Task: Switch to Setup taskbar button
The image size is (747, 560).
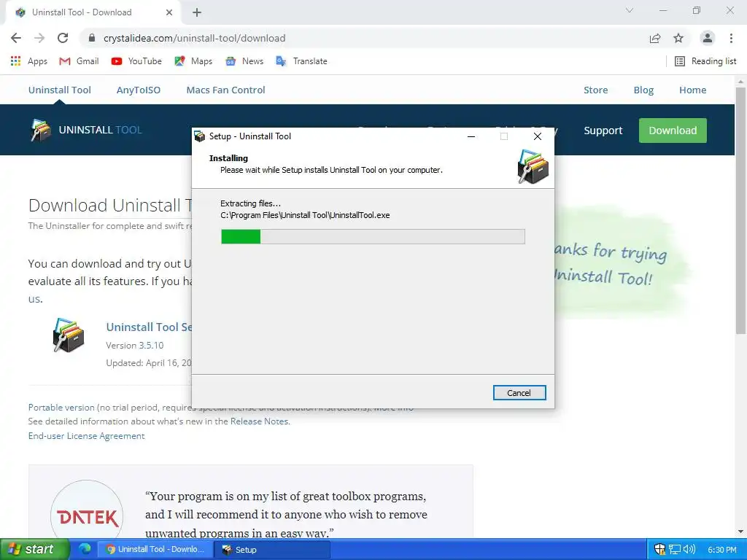Action: (271, 550)
